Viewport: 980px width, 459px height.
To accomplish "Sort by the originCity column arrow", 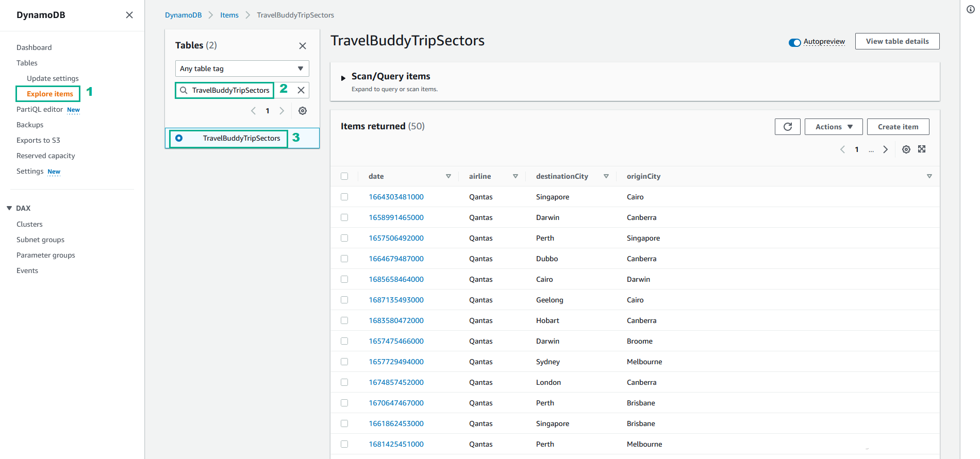I will [929, 176].
